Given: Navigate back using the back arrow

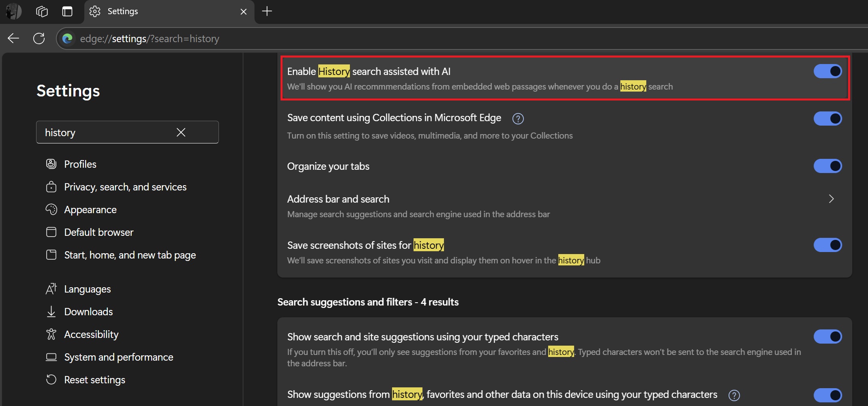Looking at the screenshot, I should click(13, 38).
